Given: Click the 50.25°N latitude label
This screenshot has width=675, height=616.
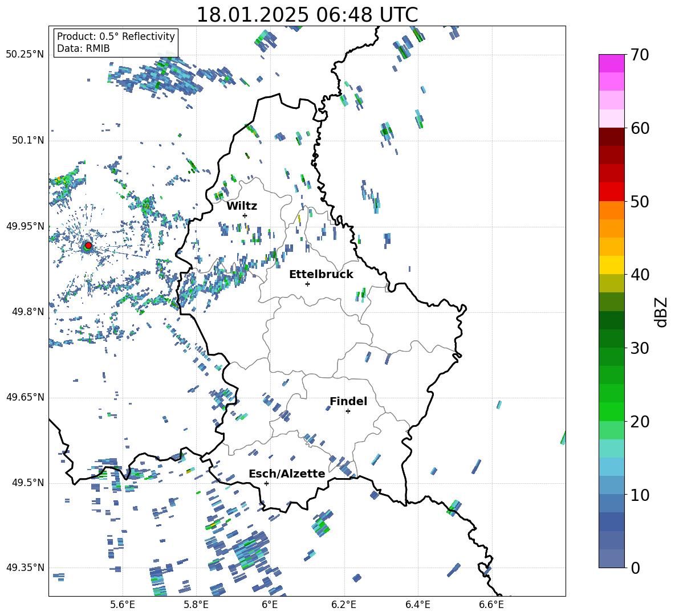Looking at the screenshot, I should tap(25, 55).
